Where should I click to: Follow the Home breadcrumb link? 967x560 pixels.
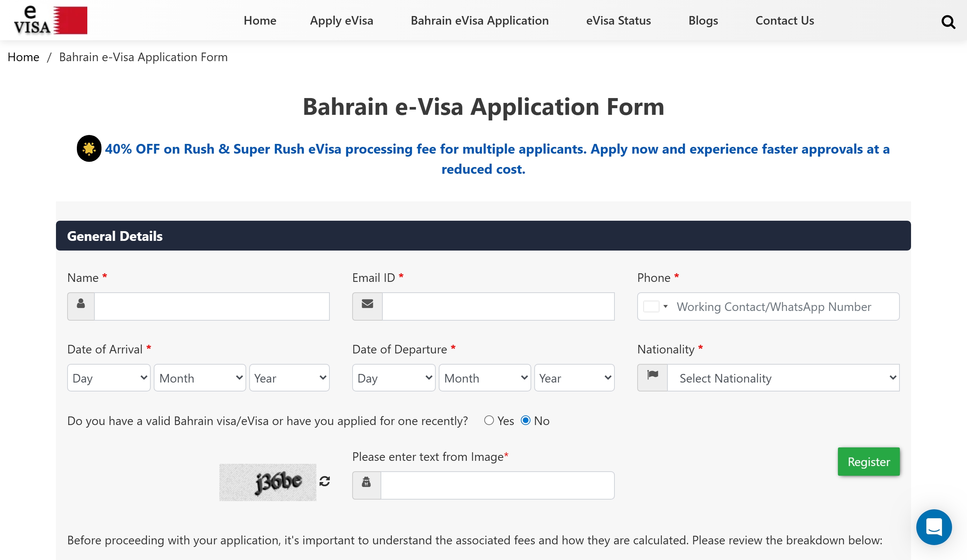coord(24,57)
